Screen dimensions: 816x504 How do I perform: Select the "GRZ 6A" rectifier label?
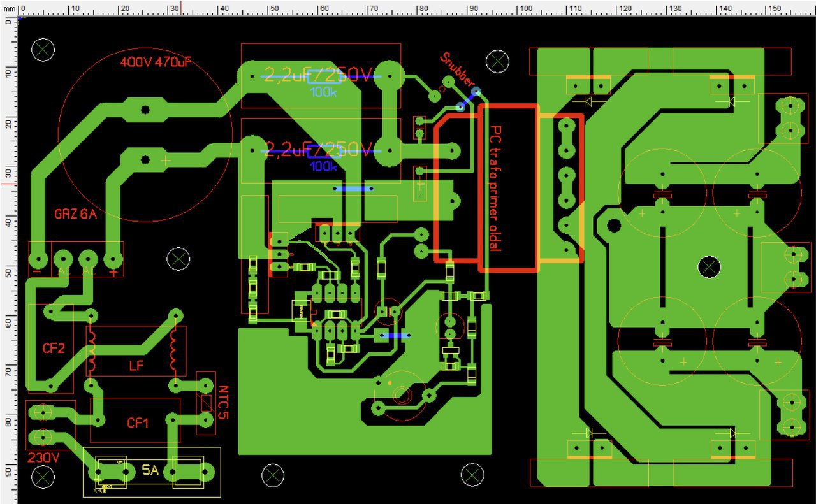tap(75, 214)
